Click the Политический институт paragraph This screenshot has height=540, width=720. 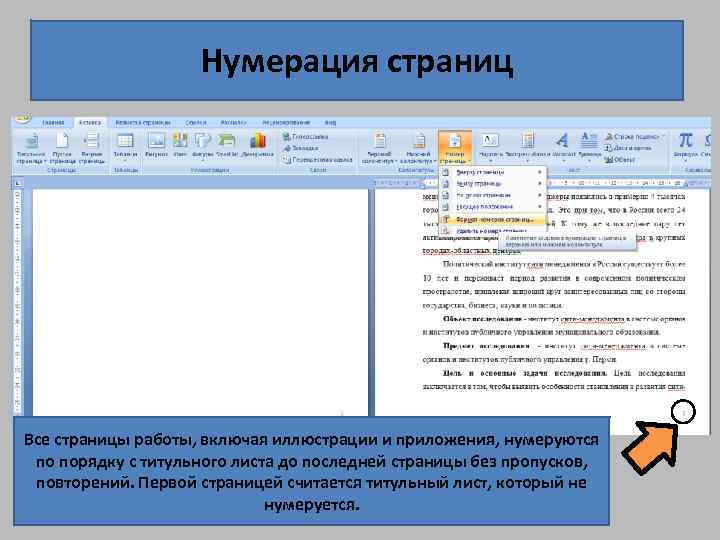(554, 284)
